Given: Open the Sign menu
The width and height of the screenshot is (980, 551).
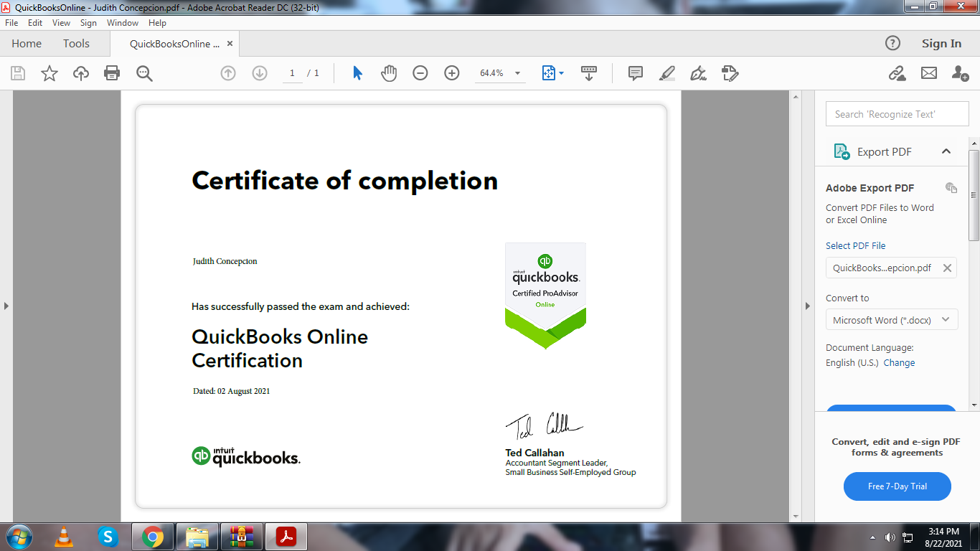Looking at the screenshot, I should pos(88,23).
